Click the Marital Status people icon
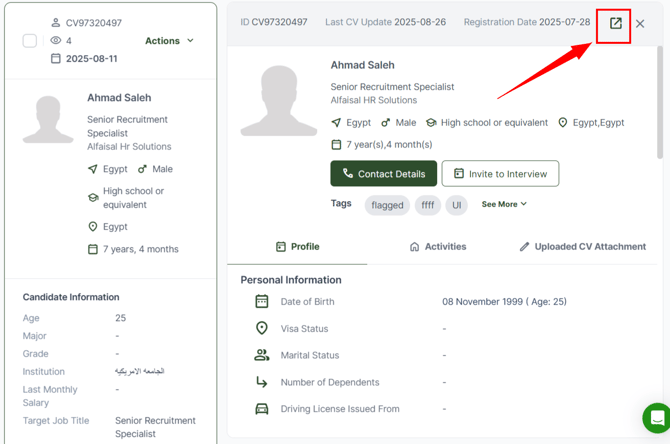The width and height of the screenshot is (670, 444). (262, 355)
